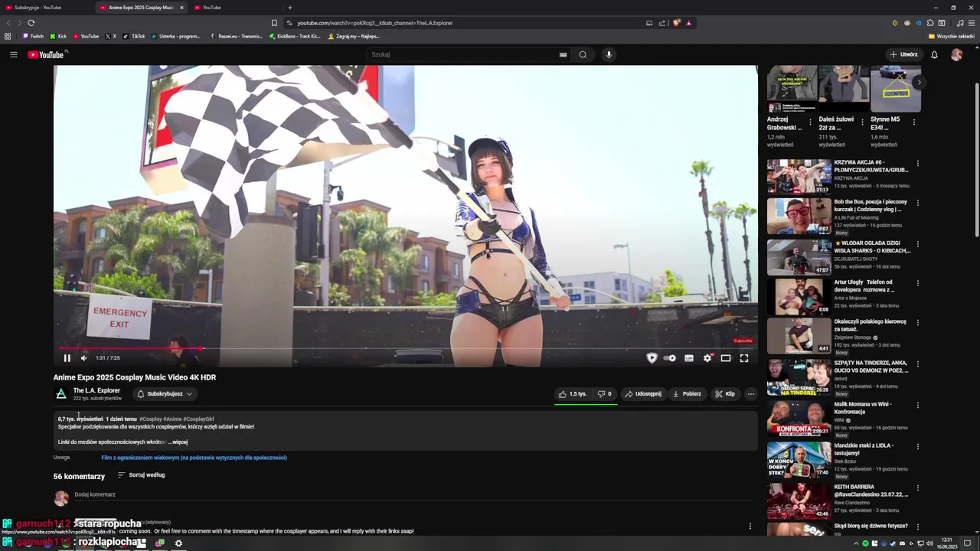Open options for Bob the Bus video
Image resolution: width=980 pixels, height=551 pixels.
point(917,203)
